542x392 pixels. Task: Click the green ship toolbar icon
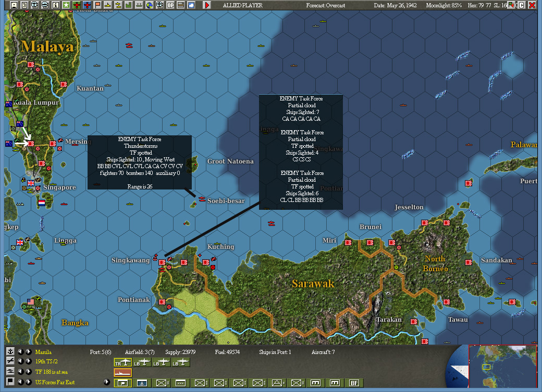click(x=139, y=5)
